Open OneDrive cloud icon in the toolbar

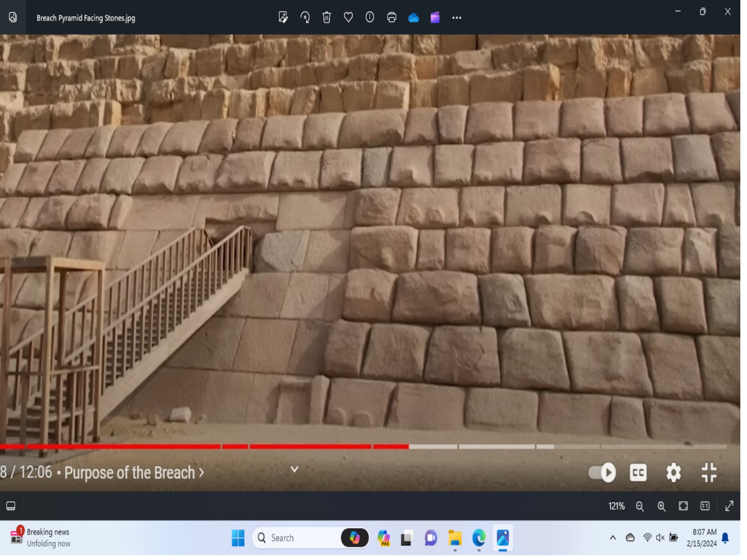tap(417, 17)
